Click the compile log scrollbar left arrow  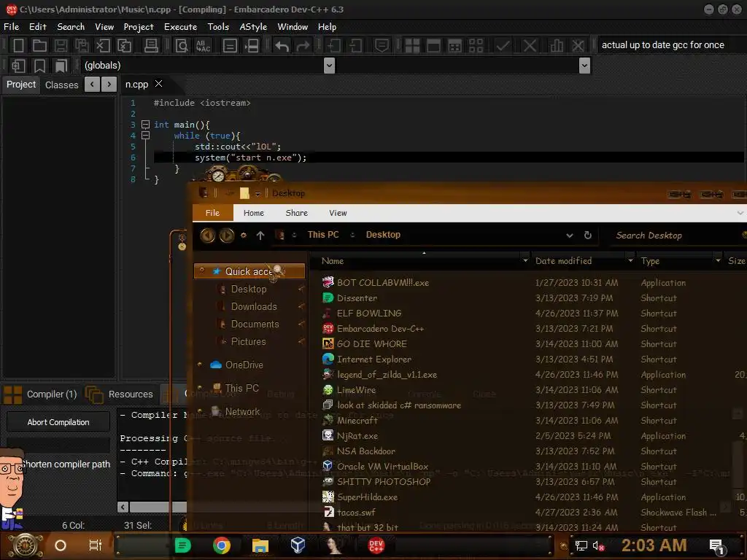123,507
